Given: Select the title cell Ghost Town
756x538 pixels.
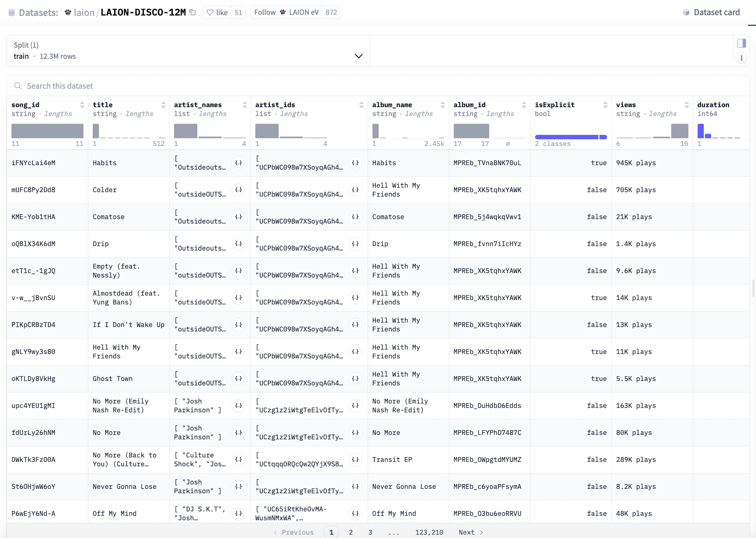Looking at the screenshot, I should pos(129,379).
